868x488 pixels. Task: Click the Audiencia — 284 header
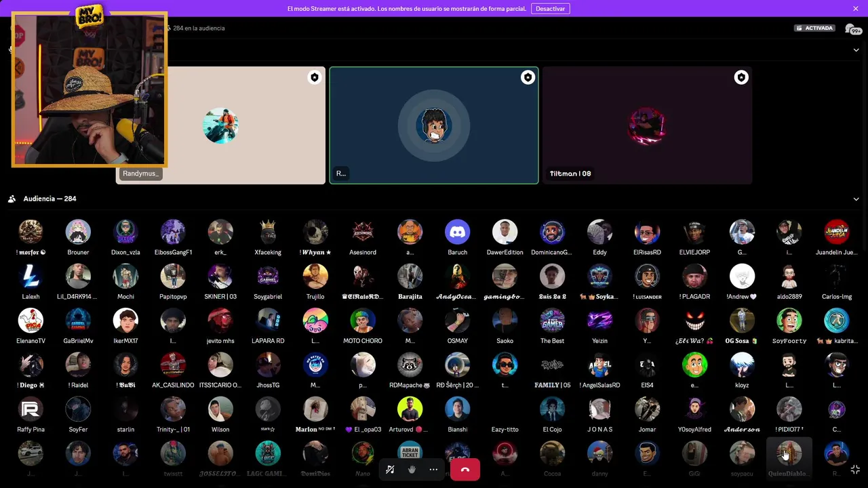[50, 199]
